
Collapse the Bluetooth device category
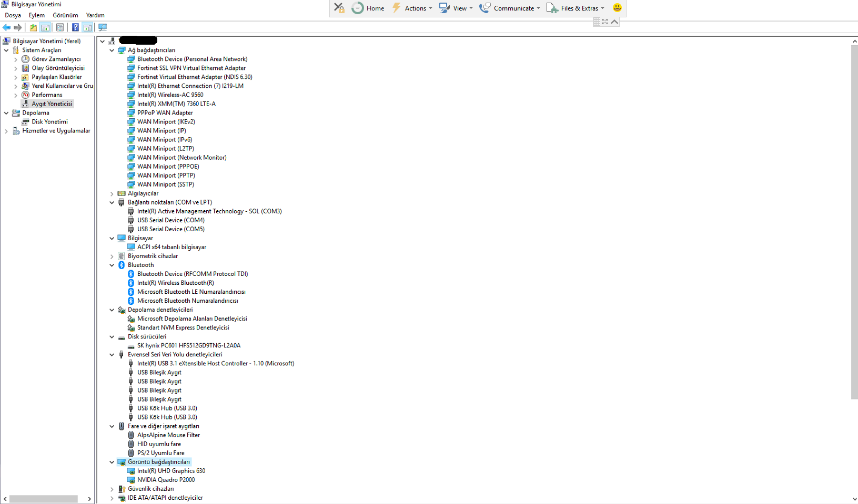coord(112,265)
